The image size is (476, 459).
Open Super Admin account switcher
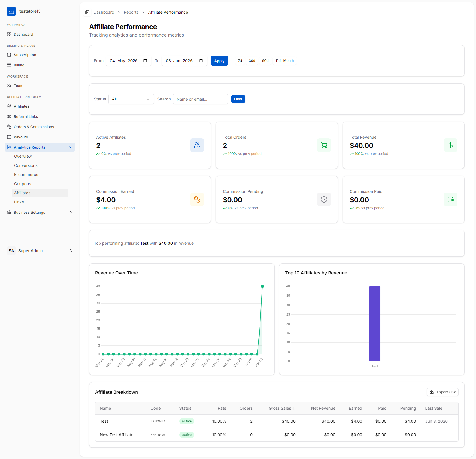tap(40, 251)
